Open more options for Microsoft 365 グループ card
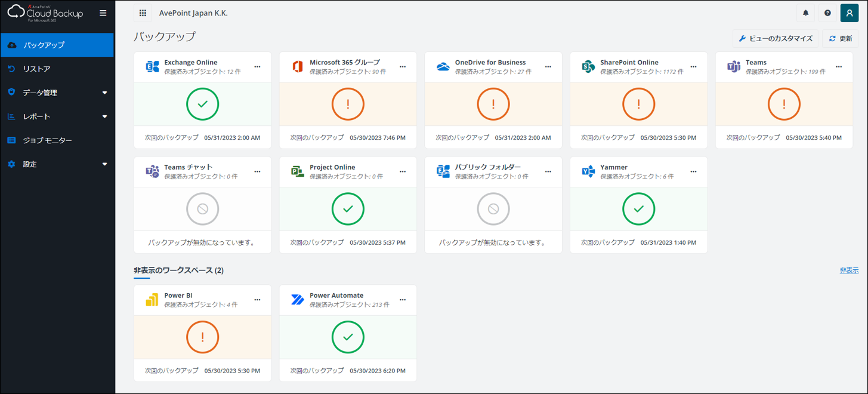This screenshot has width=868, height=394. pyautogui.click(x=403, y=67)
